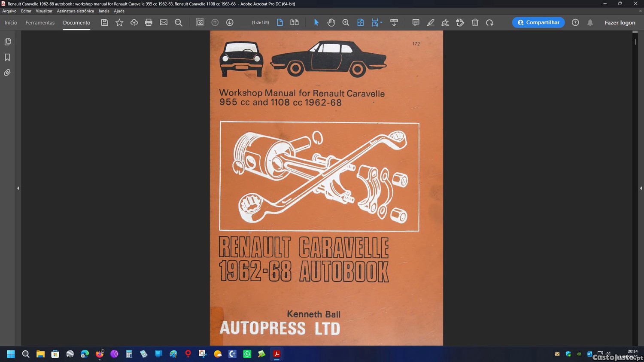The image size is (644, 362).
Task: Open the Ajuda menu
Action: point(119,11)
